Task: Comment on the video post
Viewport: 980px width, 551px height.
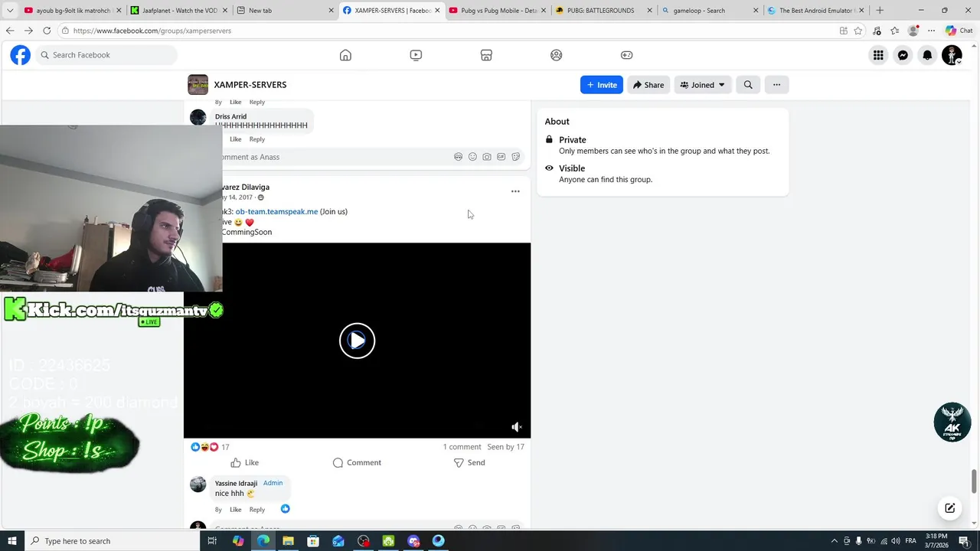Action: [357, 462]
